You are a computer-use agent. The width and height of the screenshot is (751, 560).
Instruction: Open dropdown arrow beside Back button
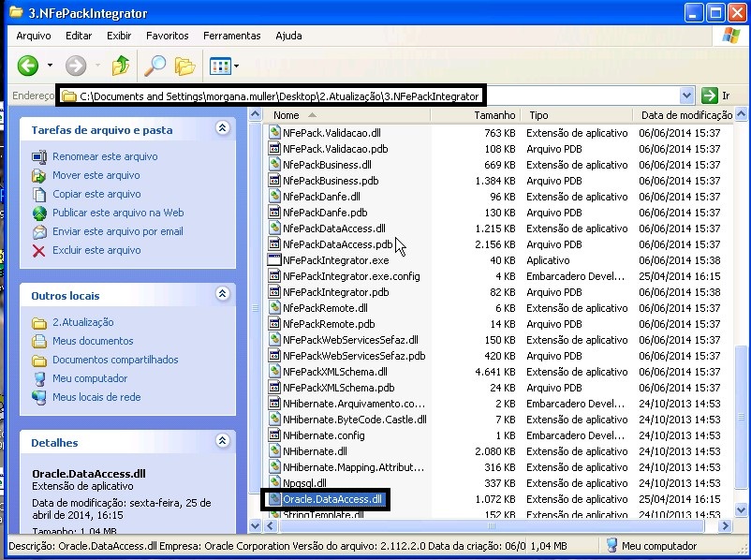50,66
